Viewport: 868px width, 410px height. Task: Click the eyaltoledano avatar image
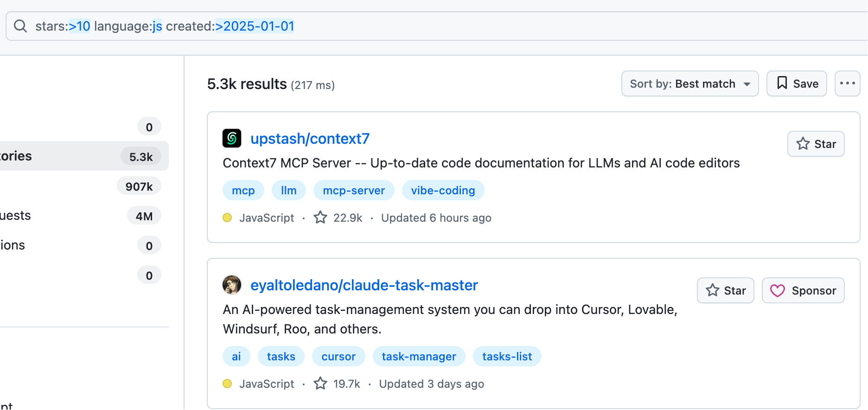(232, 285)
